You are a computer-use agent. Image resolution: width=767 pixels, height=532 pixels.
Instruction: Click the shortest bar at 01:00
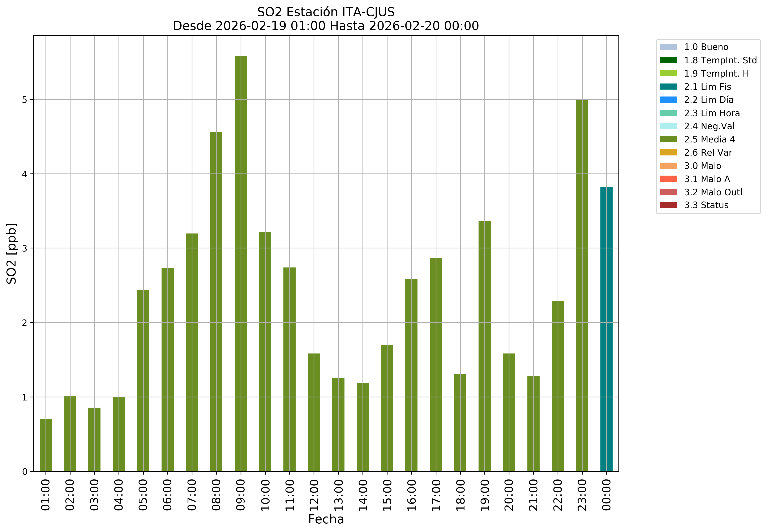click(46, 445)
